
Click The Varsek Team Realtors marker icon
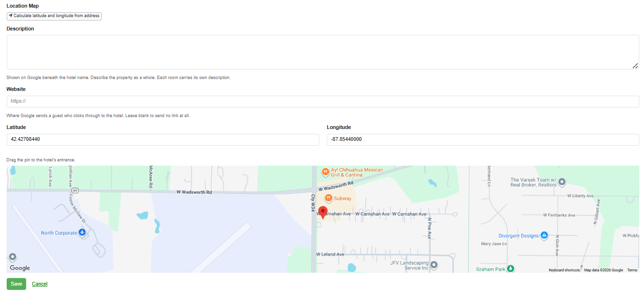click(x=562, y=182)
